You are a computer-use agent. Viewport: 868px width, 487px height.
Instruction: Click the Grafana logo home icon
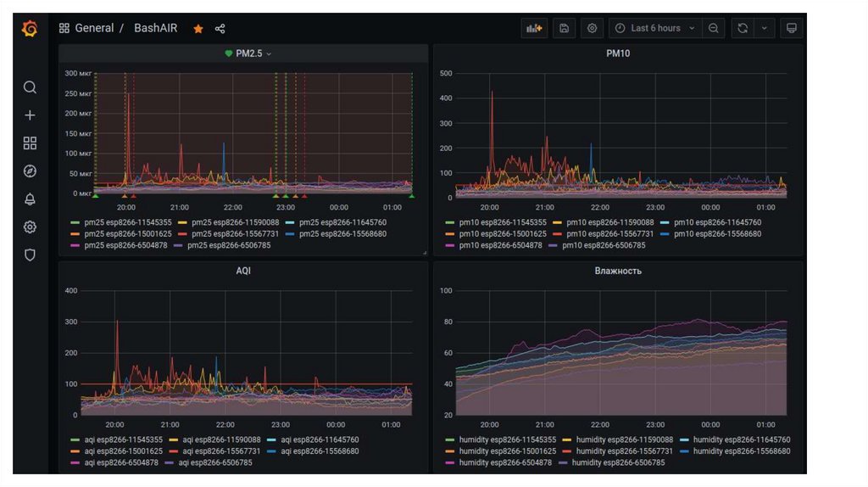click(x=30, y=29)
